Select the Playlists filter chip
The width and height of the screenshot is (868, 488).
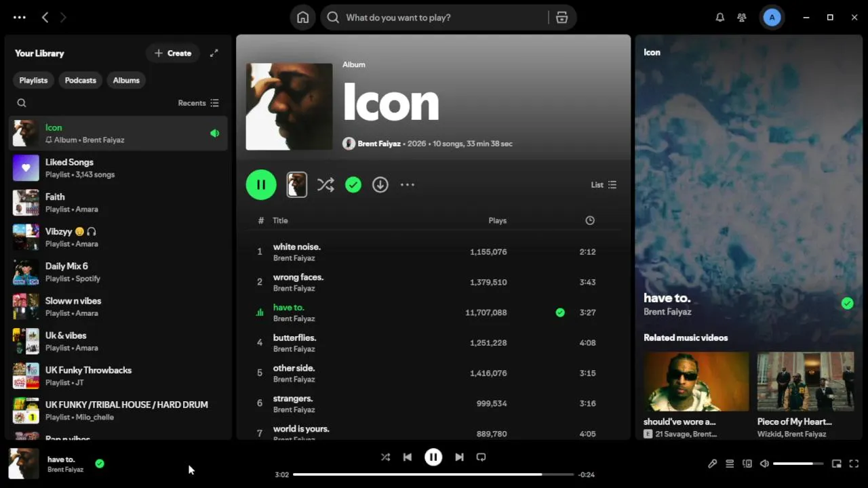pyautogui.click(x=33, y=80)
